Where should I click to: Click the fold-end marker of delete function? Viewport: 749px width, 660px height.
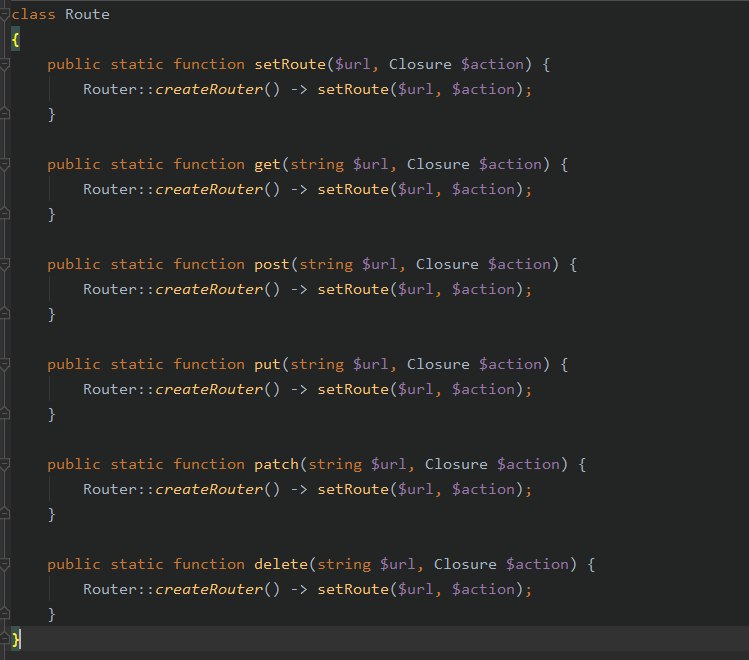click(x=4, y=614)
